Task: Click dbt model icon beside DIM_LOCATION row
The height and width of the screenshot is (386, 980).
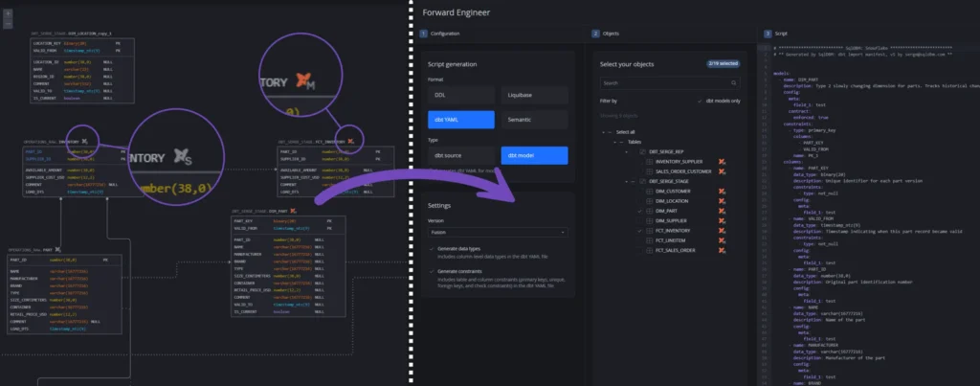Action: 722,201
